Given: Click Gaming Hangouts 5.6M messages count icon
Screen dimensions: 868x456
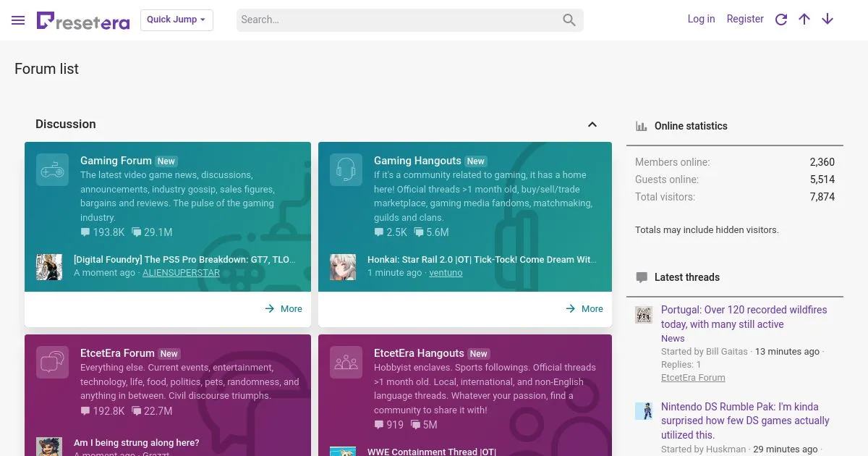Looking at the screenshot, I should coord(419,232).
